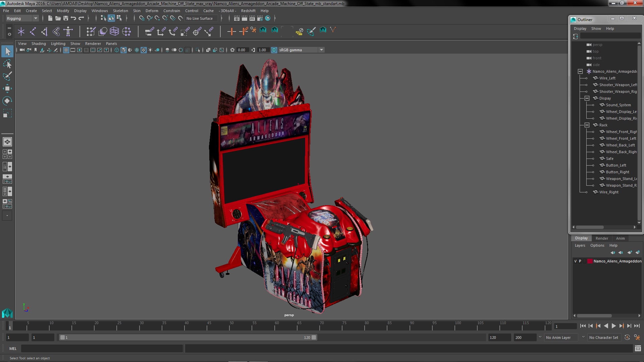Image resolution: width=644 pixels, height=362 pixels.
Task: Open Render Settings clapperboard with gear icon
Action: click(x=260, y=18)
